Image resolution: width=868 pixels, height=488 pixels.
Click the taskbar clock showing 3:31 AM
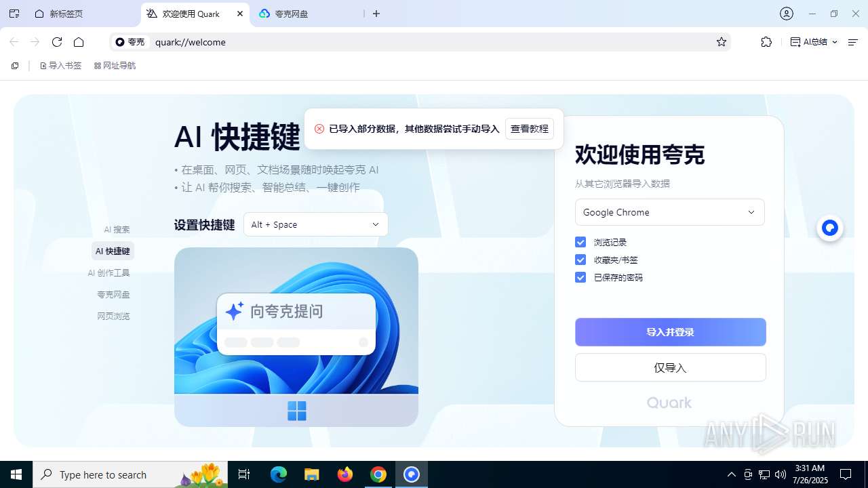point(810,474)
